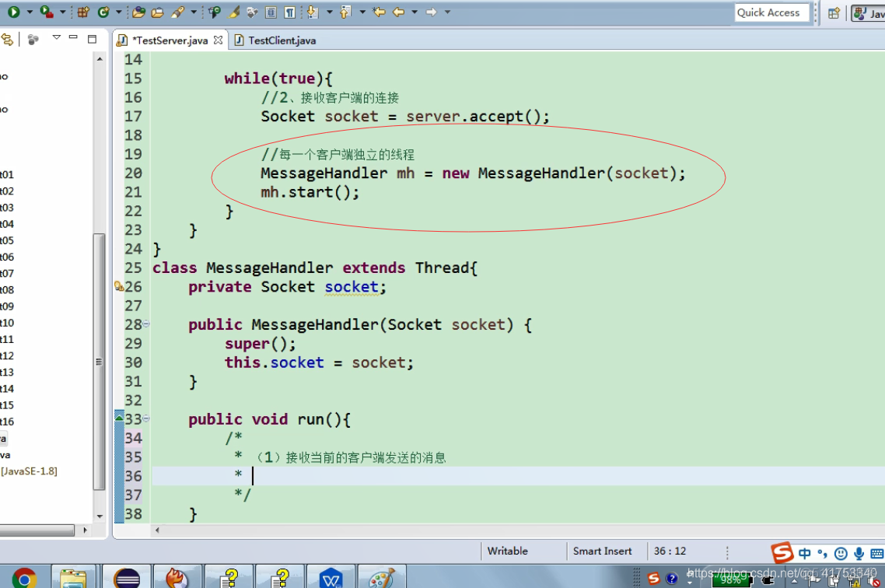
Task: Click the Forward navigation arrow
Action: click(431, 12)
